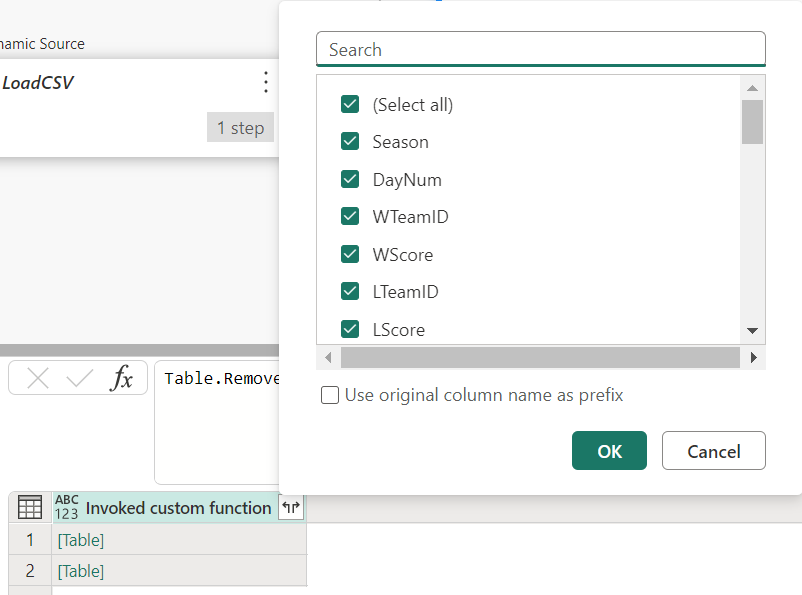Confirm column selection with OK
Screen dimensions: 802x595
[609, 450]
